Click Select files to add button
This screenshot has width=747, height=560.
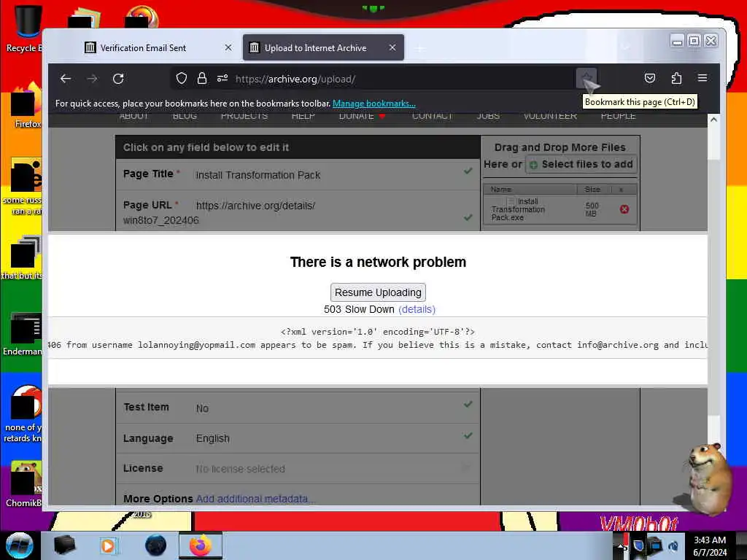581,164
